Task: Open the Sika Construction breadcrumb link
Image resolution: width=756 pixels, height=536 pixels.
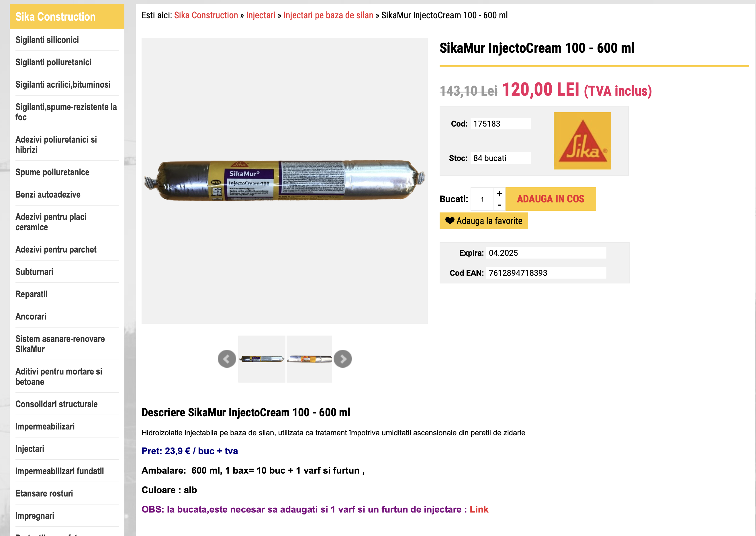Action: (206, 15)
